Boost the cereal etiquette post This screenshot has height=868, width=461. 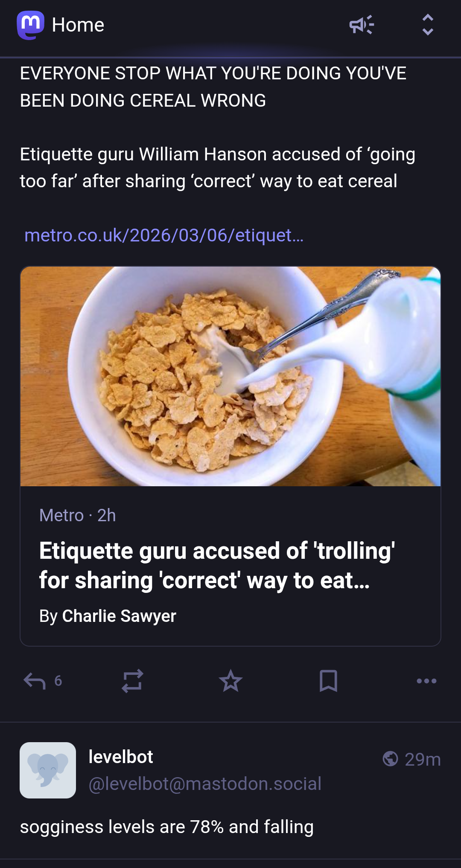(132, 681)
